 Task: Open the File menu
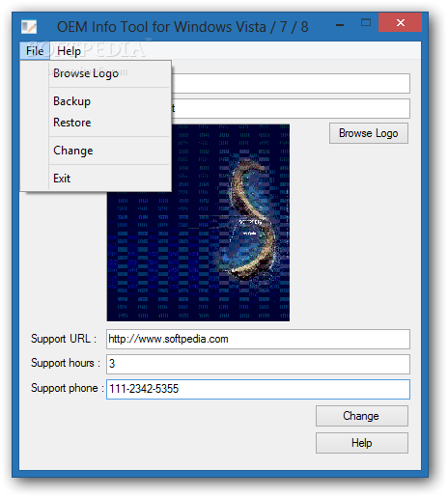(x=35, y=51)
